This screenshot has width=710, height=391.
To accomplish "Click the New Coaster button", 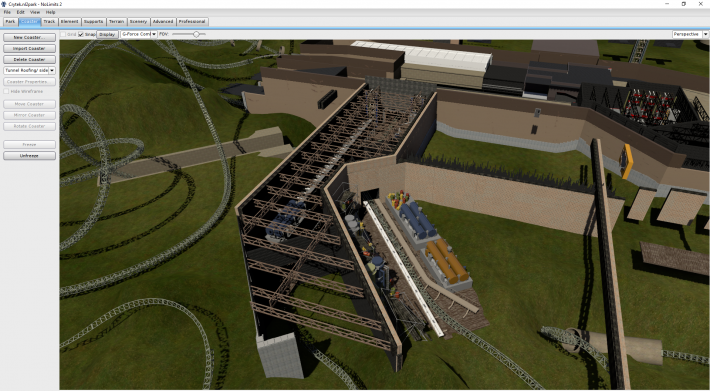I will (29, 37).
